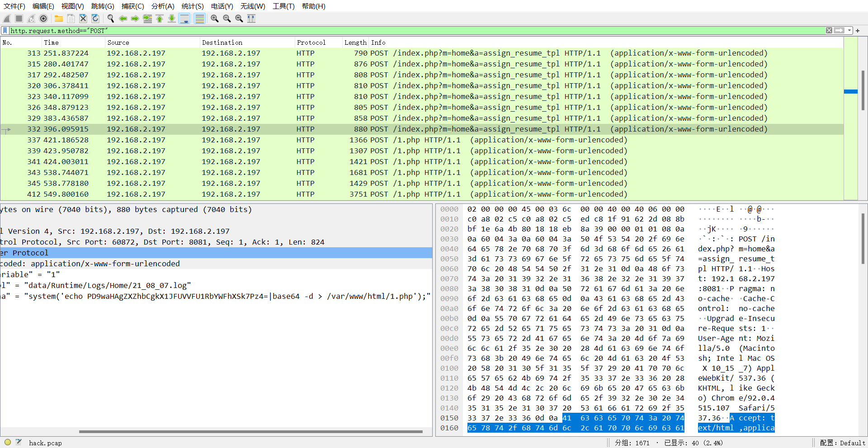
Task: Open the 无线(W) menu
Action: point(253,6)
